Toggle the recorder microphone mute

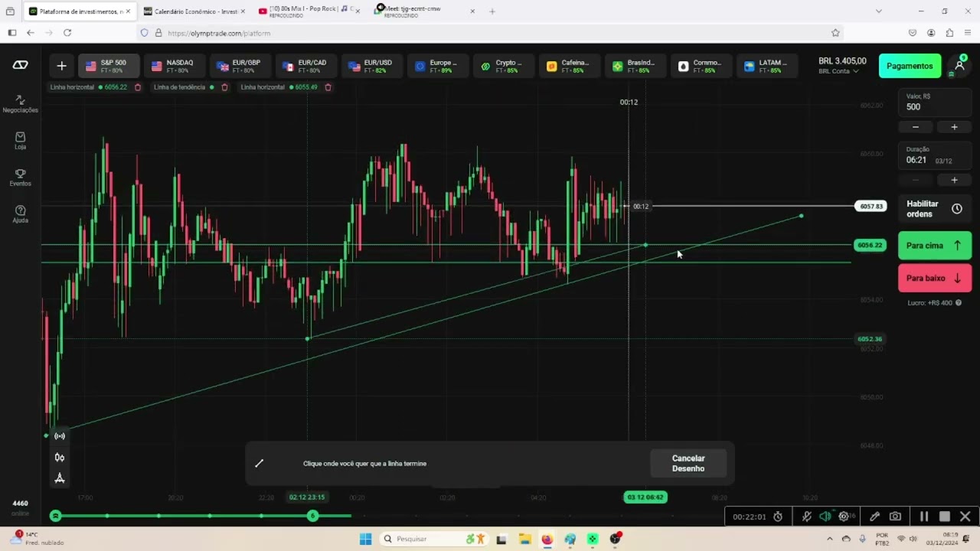point(806,517)
